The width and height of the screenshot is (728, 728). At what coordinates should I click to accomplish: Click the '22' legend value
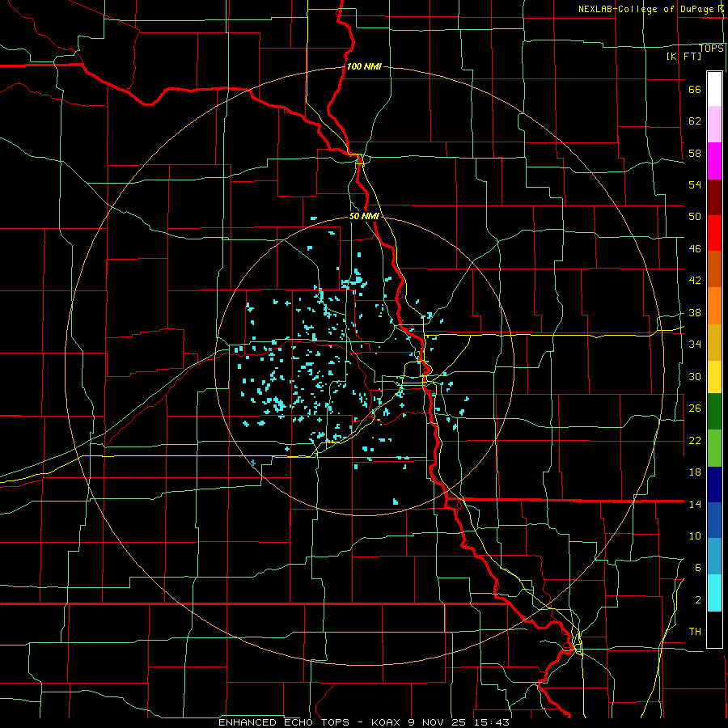click(695, 441)
